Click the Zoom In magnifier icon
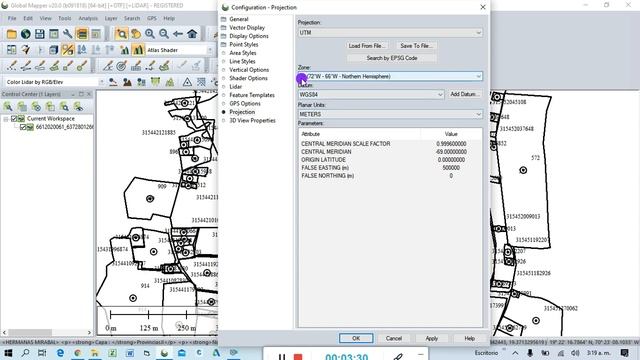 click(150, 34)
